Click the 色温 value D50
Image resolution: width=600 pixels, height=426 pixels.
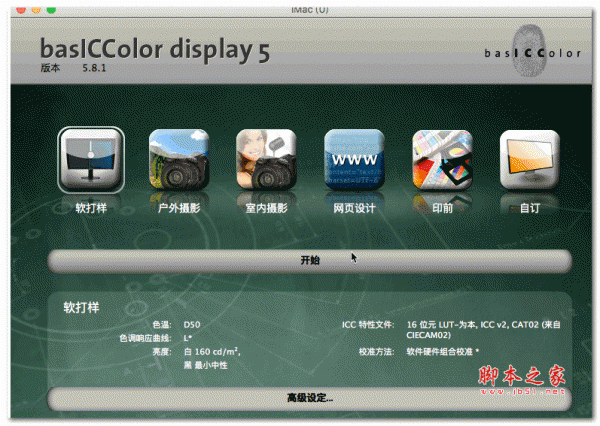(192, 325)
